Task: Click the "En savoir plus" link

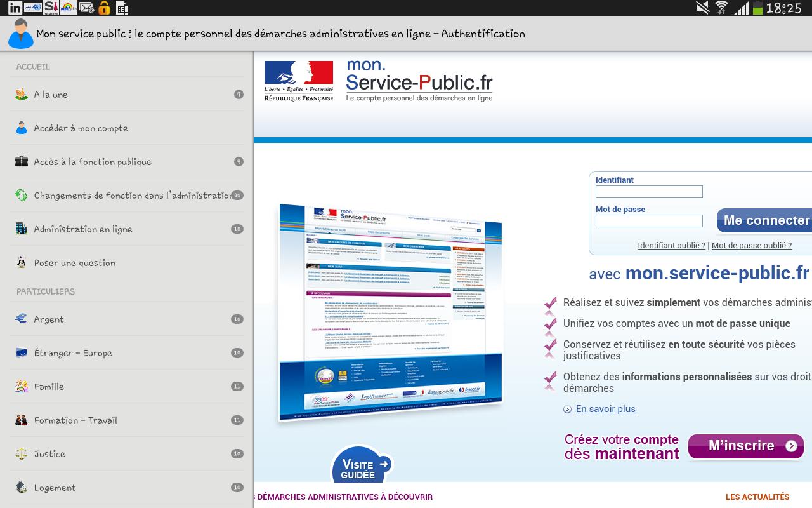Action: pos(605,409)
